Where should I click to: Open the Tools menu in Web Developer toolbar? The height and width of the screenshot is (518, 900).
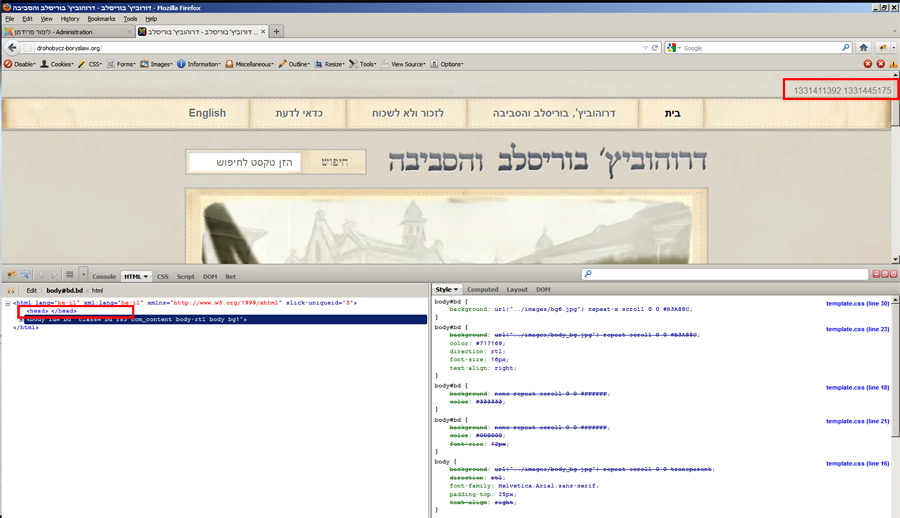362,64
